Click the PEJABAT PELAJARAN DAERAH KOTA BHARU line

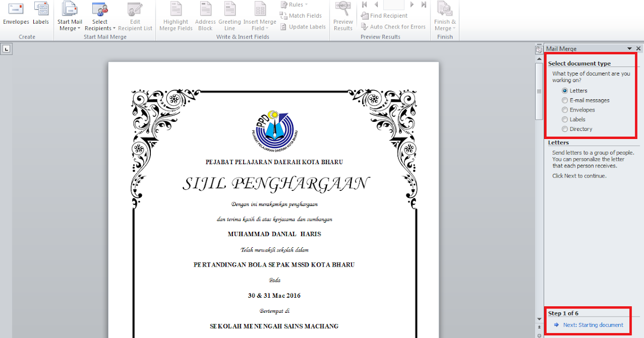(x=274, y=162)
